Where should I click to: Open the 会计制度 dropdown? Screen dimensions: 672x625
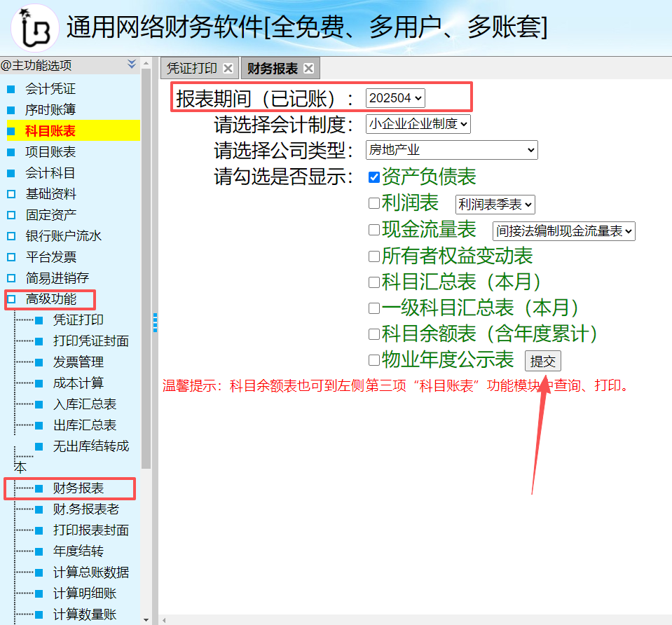click(418, 124)
